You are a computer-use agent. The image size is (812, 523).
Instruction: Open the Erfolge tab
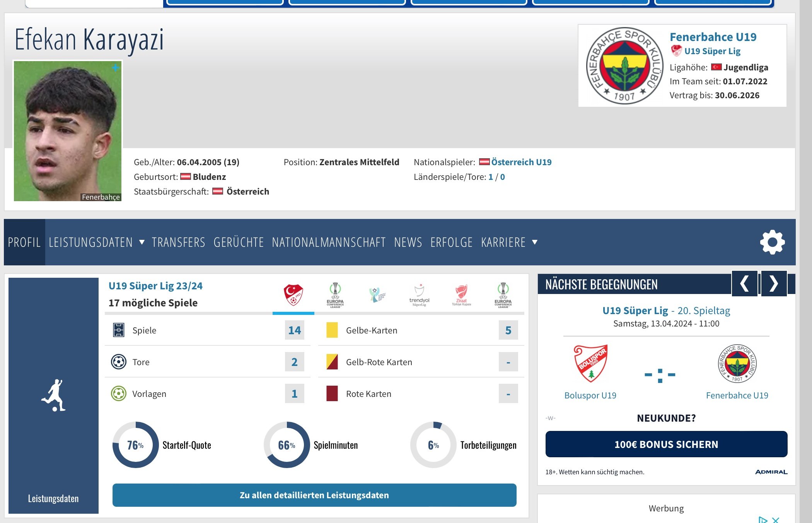451,242
